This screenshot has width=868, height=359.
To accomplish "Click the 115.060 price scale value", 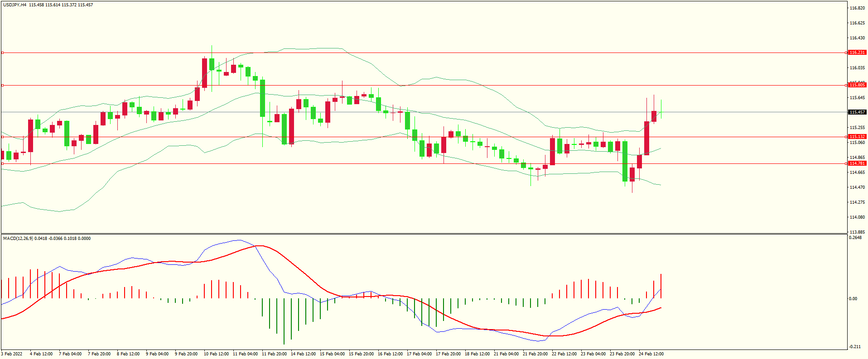I will click(857, 143).
